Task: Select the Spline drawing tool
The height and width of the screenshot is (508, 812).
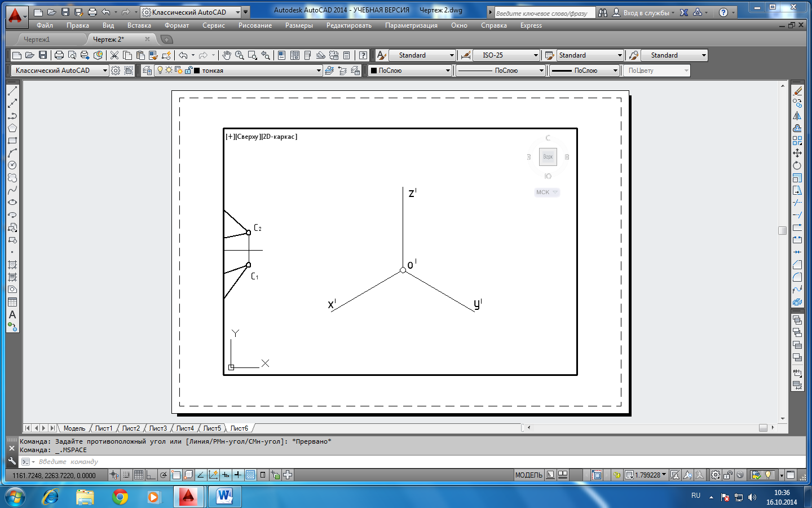Action: (x=12, y=190)
